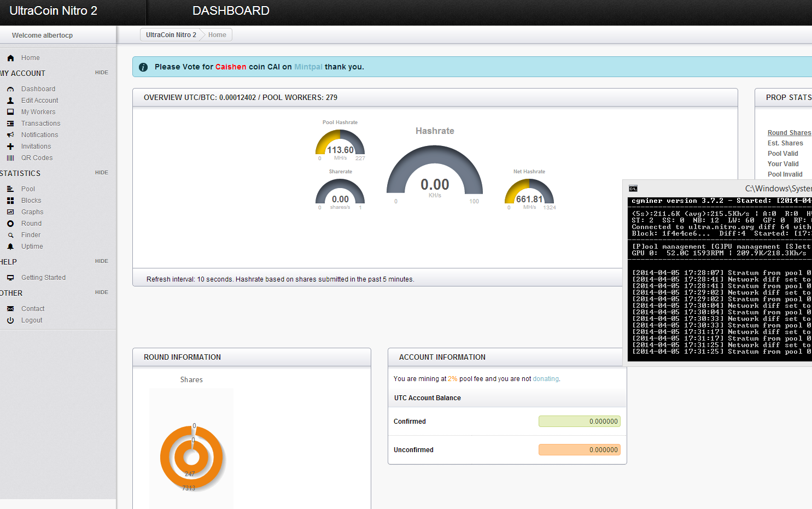
Task: Collapse the Statistics section with HIDE
Action: pyautogui.click(x=102, y=173)
